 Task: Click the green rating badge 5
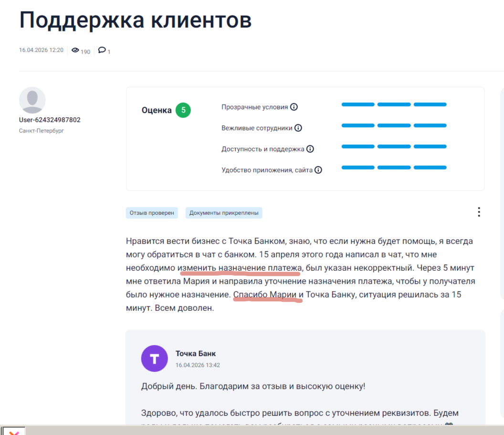[183, 110]
